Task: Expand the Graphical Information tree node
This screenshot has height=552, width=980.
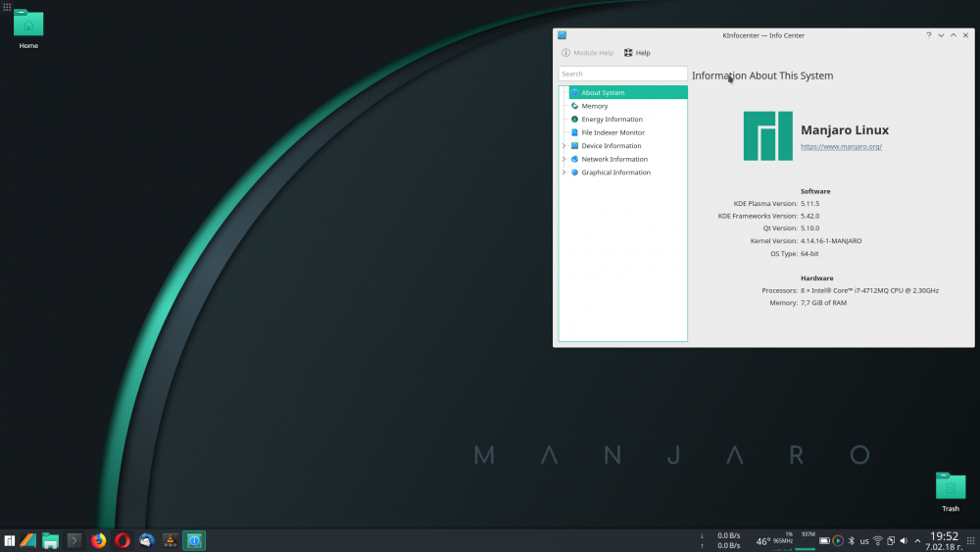Action: click(x=563, y=172)
